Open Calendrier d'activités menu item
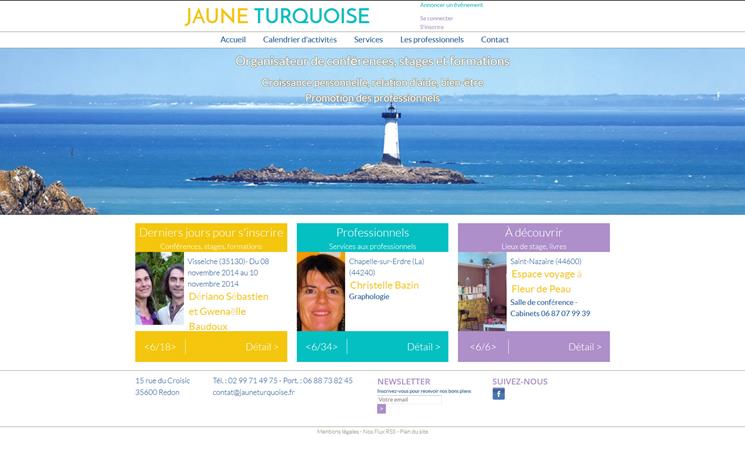 [x=300, y=40]
